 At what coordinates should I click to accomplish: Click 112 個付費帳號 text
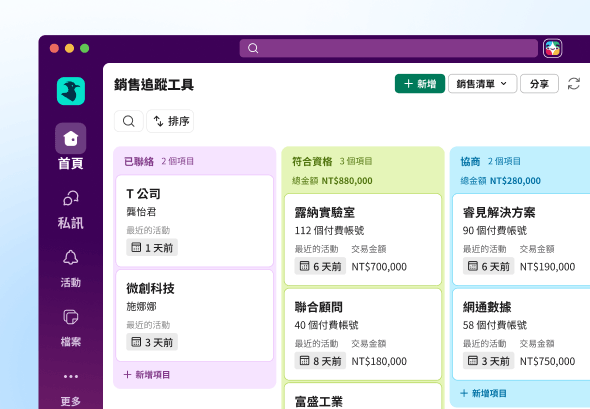(329, 230)
